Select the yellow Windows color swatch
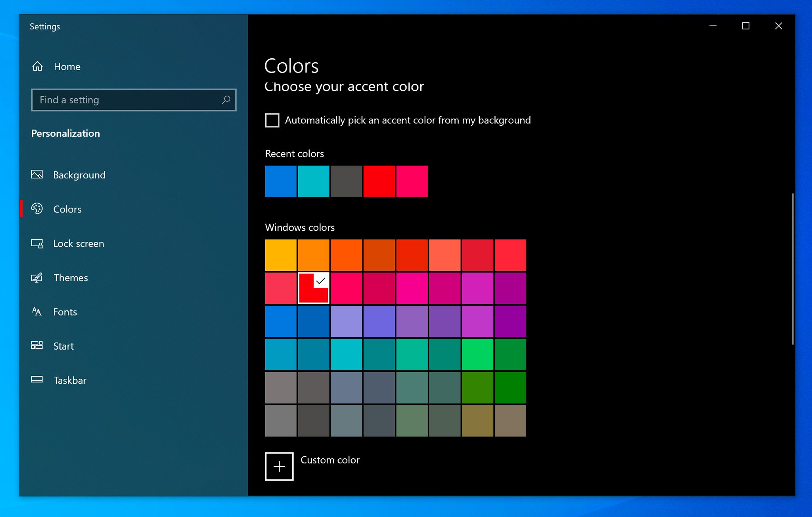Image resolution: width=812 pixels, height=517 pixels. tap(282, 255)
